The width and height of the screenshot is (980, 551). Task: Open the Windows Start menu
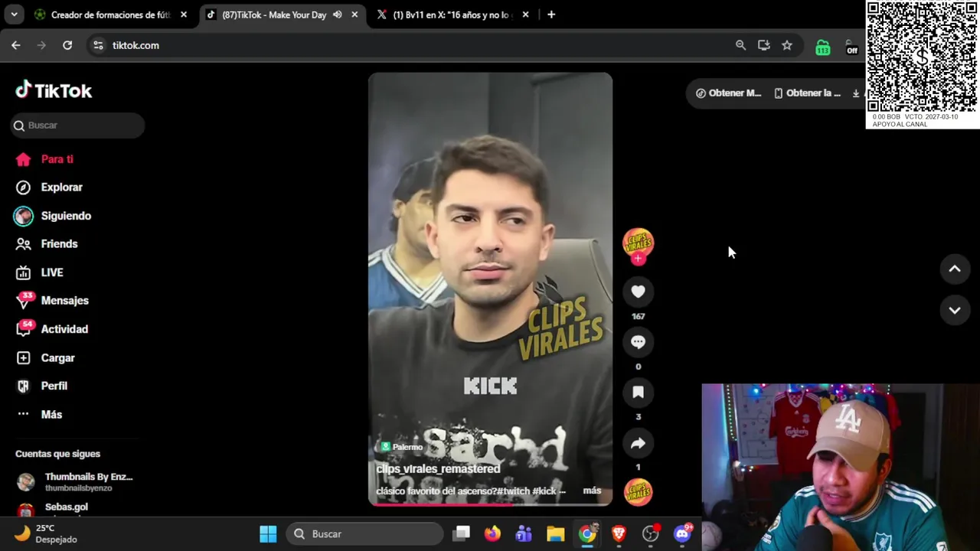[268, 534]
